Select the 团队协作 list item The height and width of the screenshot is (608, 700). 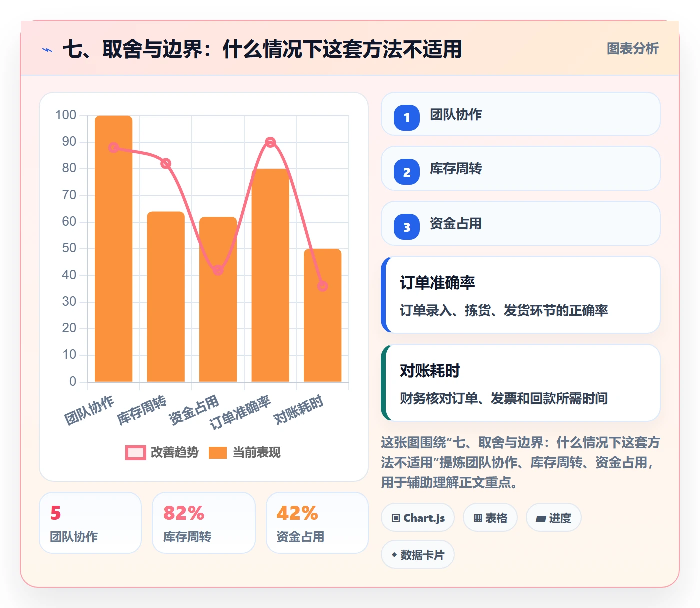(x=521, y=114)
